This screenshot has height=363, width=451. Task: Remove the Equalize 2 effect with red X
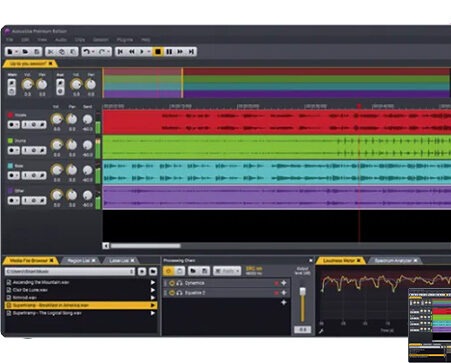point(276,293)
